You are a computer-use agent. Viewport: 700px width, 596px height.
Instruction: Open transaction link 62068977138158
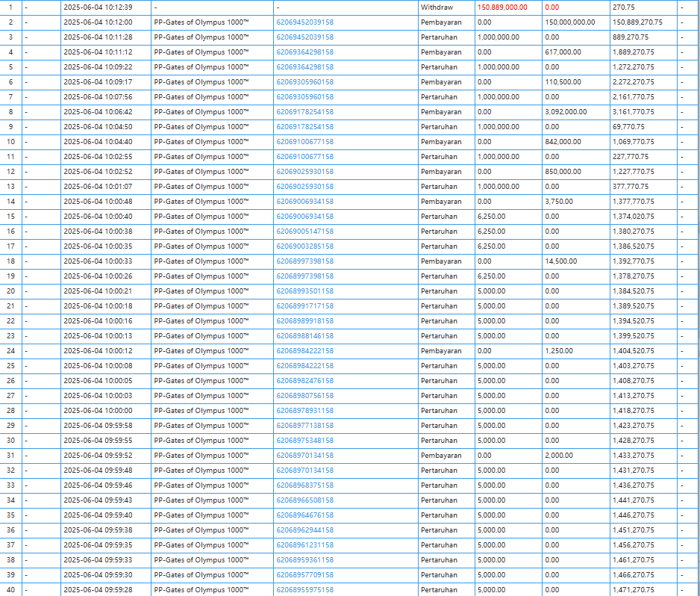click(305, 425)
